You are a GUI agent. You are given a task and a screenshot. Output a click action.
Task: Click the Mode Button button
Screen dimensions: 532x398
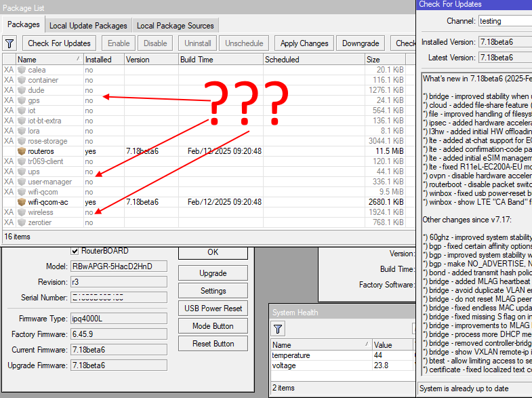[213, 326]
